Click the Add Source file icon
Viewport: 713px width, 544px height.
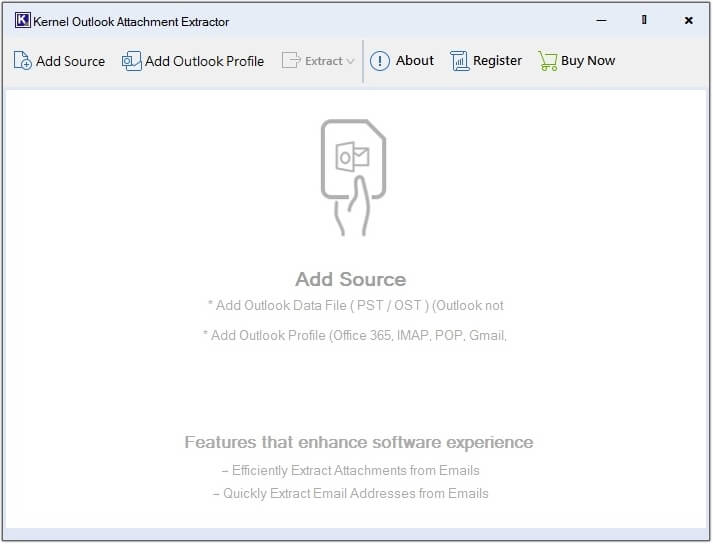(22, 60)
